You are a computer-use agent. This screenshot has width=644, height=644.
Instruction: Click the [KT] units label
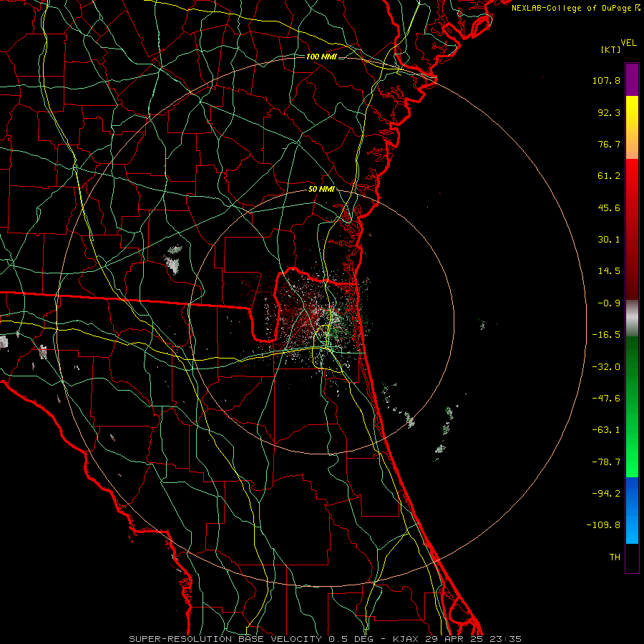(611, 49)
